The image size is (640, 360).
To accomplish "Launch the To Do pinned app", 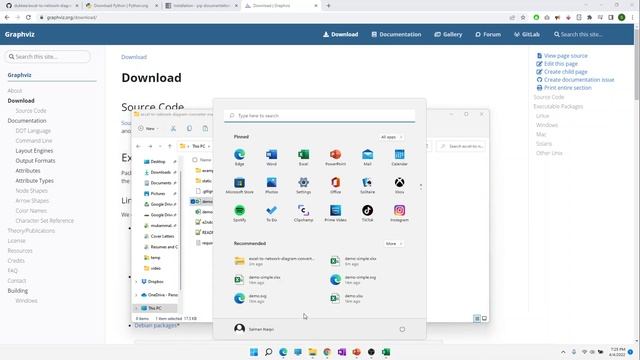I will pyautogui.click(x=271, y=213).
